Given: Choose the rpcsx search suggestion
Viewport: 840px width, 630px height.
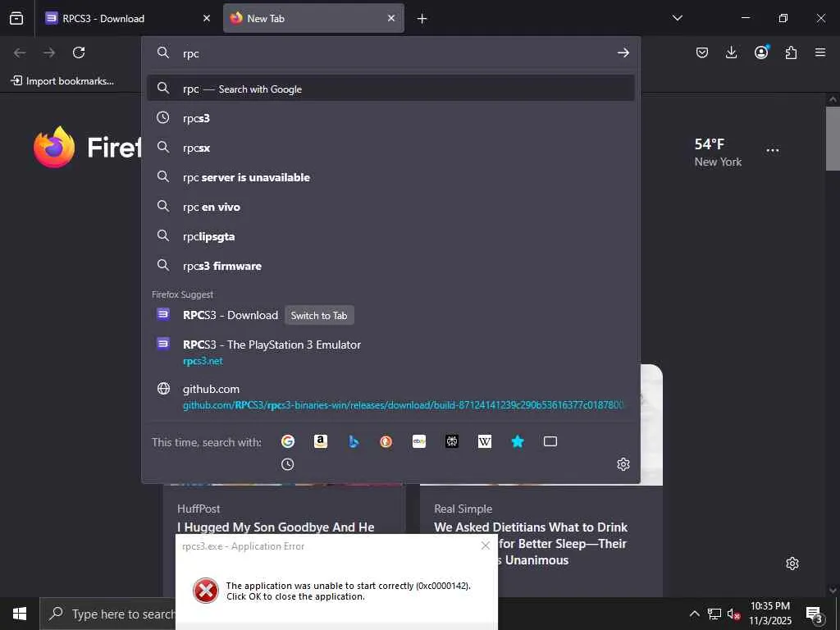Looking at the screenshot, I should 390,148.
